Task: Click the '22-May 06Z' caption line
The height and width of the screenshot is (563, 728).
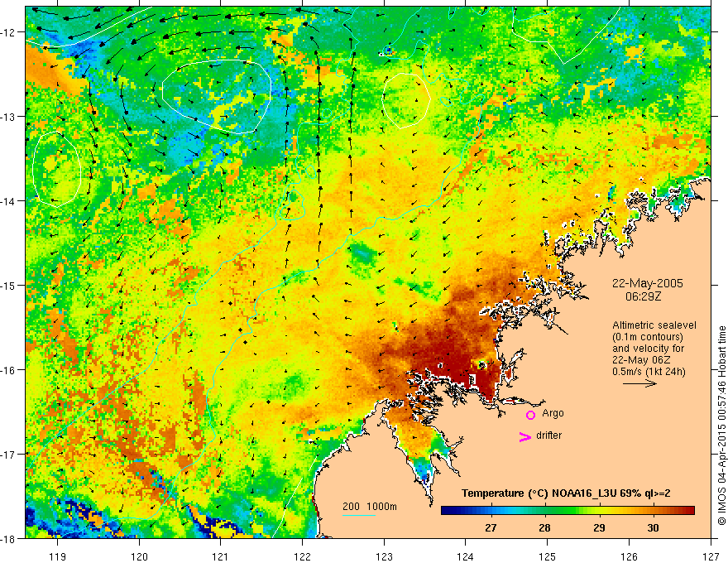Action: (x=640, y=360)
